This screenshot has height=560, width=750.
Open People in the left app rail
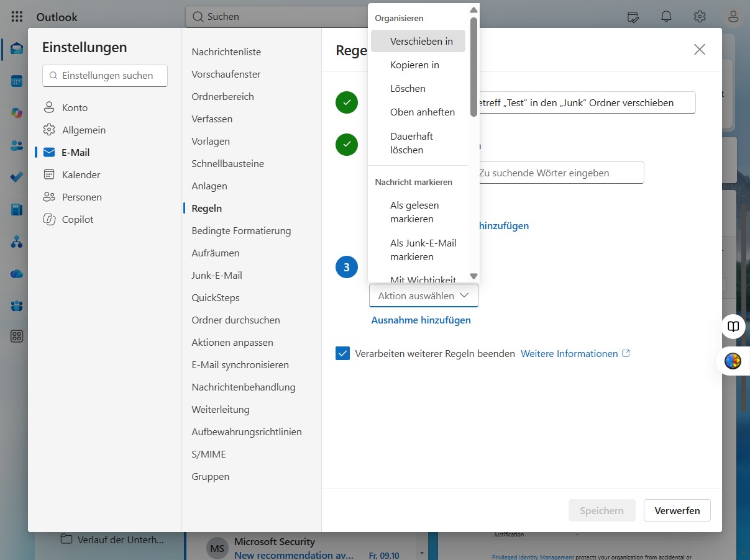click(x=17, y=145)
